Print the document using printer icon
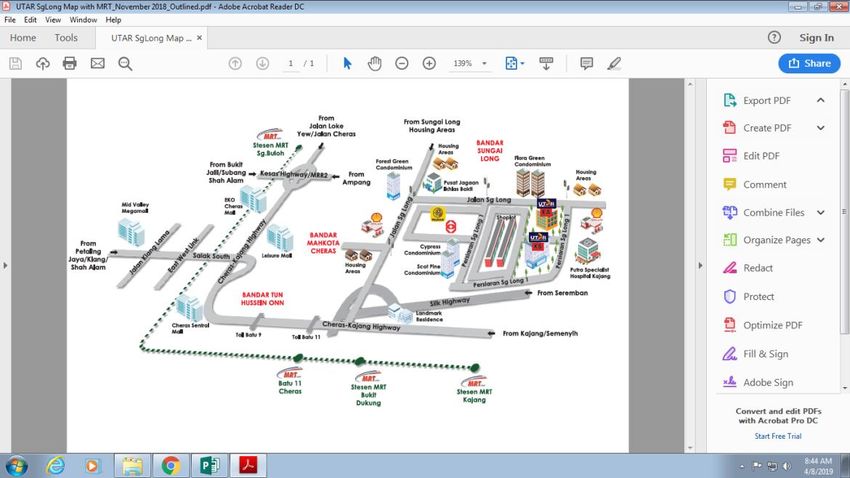This screenshot has height=478, width=850. [x=69, y=63]
